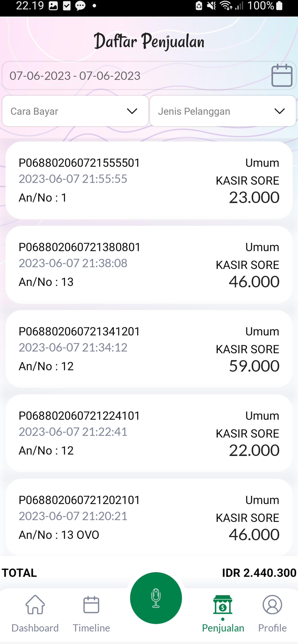Open sale made at 21:22:41
Screen dimensions: 298x644
pyautogui.click(x=149, y=433)
